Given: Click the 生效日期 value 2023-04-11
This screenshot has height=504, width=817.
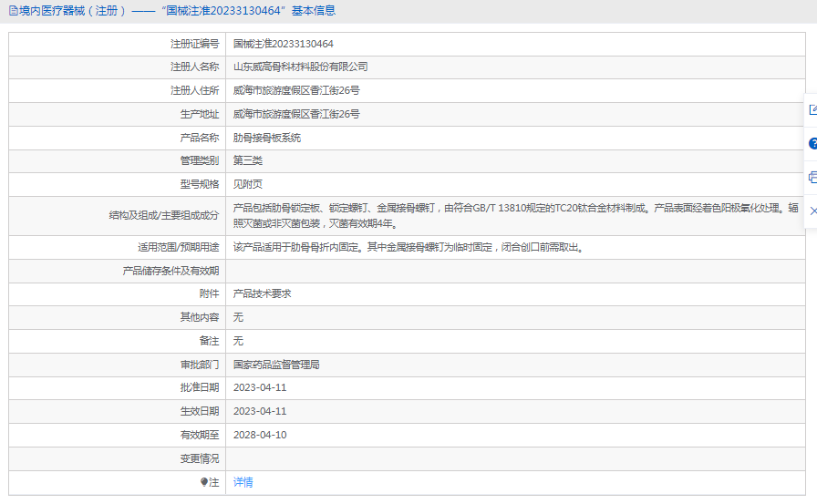Looking at the screenshot, I should (260, 411).
